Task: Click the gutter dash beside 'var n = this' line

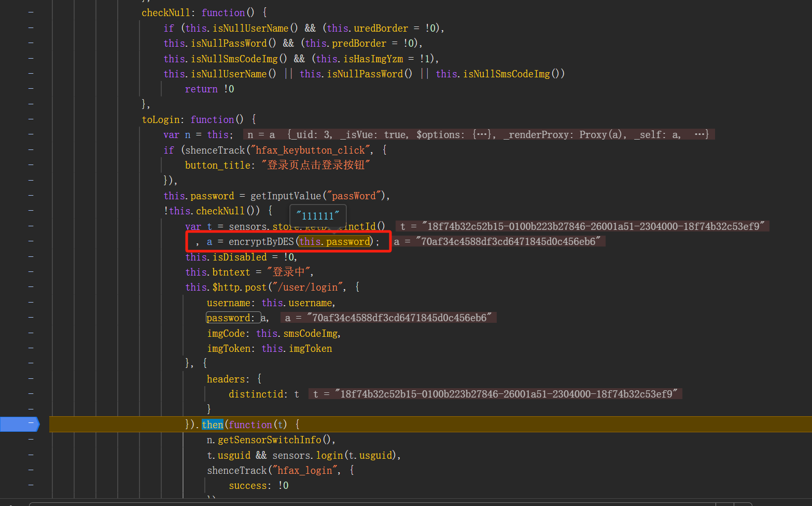Action: click(x=31, y=134)
